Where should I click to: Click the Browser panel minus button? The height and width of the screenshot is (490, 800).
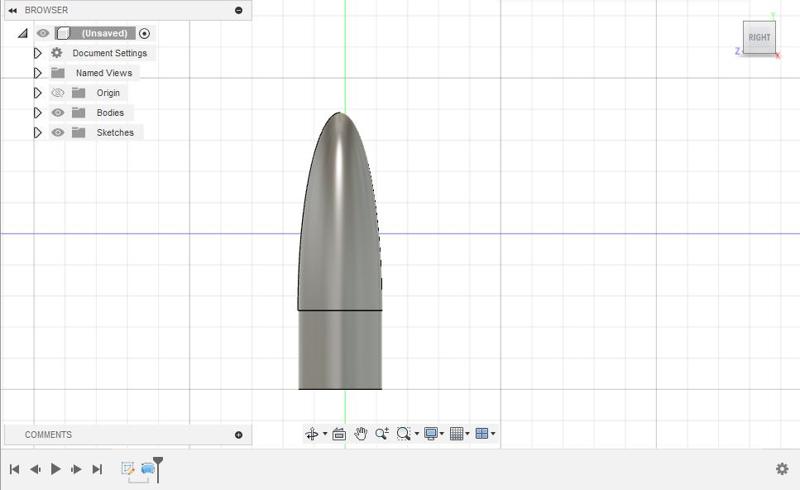[238, 10]
